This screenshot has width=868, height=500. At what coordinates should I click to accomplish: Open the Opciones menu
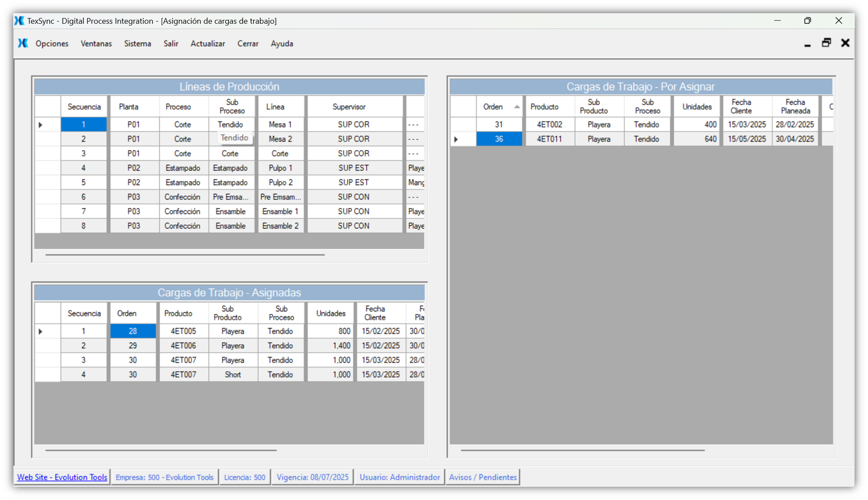(x=52, y=44)
